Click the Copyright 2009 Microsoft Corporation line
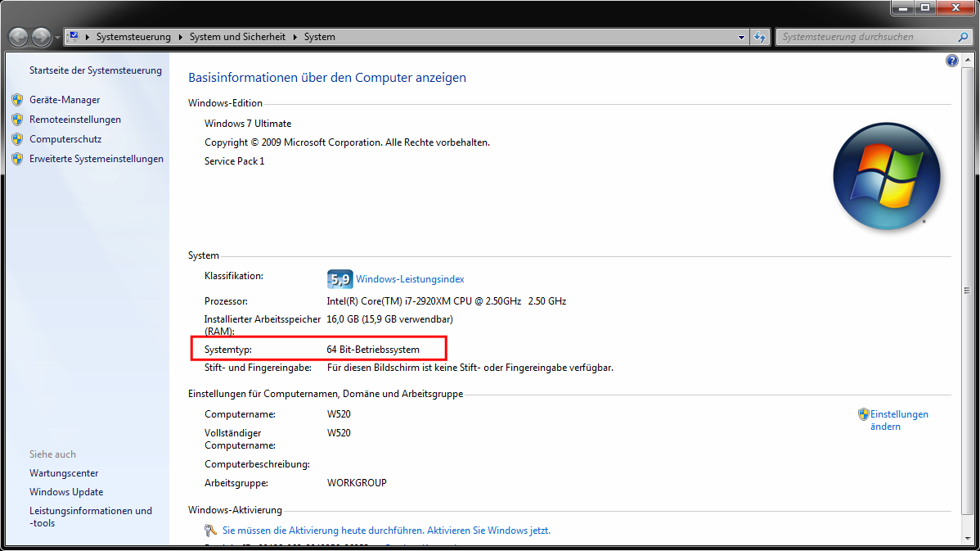The image size is (980, 551). (347, 142)
